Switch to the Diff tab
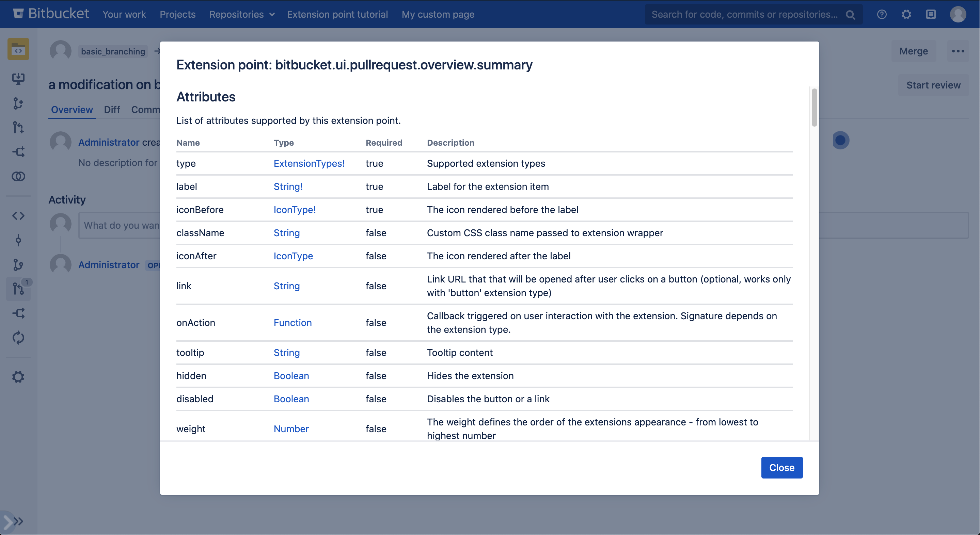Screen dimensions: 980x535 tap(112, 110)
